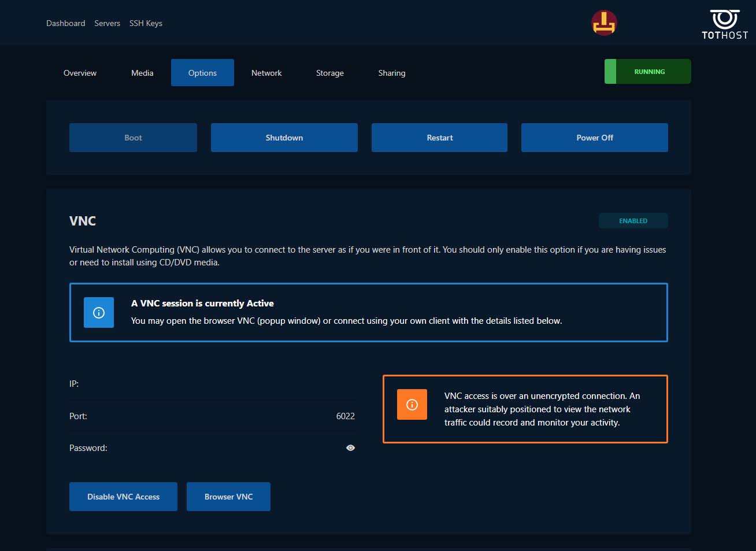Click the RUNNING server status indicator
Image resolution: width=756 pixels, height=551 pixels.
tap(648, 72)
